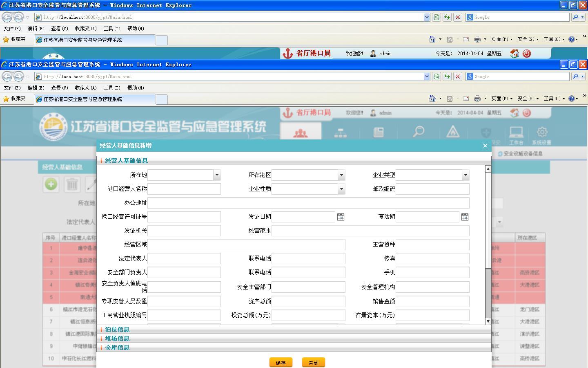Screen dimensions: 588x368
Task: Open the 企业类型 dropdown list
Action: click(x=465, y=175)
